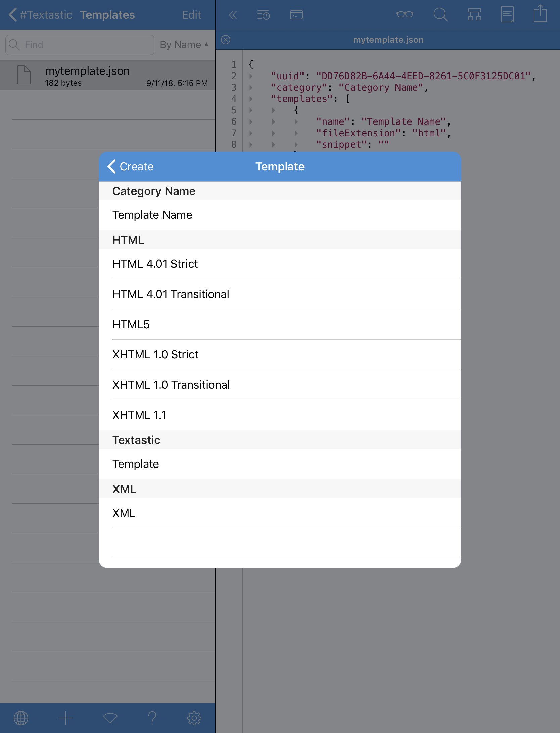Open the file properties document icon

(507, 15)
